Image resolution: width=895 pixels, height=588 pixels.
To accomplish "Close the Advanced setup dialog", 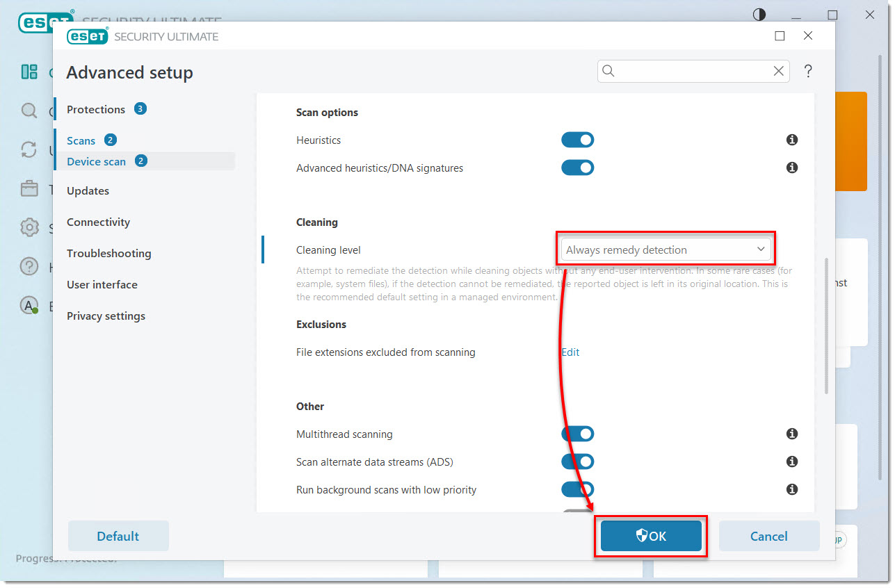I will point(807,36).
